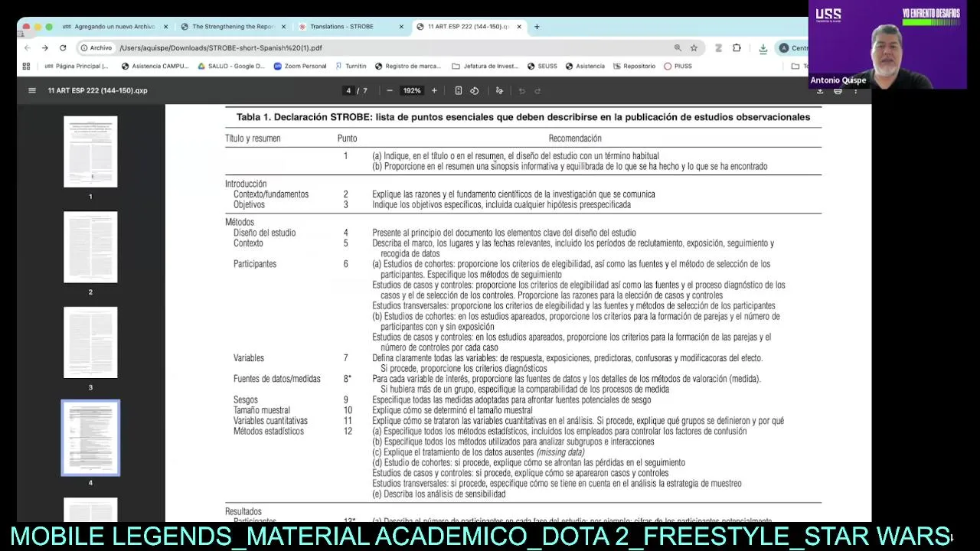Click 'Fuentes de datos/medidas' row label
The height and width of the screenshot is (551, 980).
[276, 379]
